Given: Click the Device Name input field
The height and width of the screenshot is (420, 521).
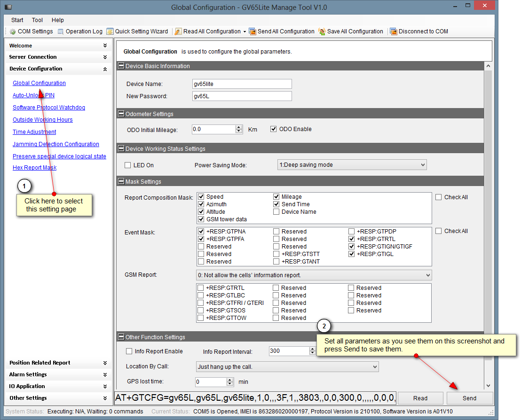Looking at the screenshot, I should tap(242, 84).
